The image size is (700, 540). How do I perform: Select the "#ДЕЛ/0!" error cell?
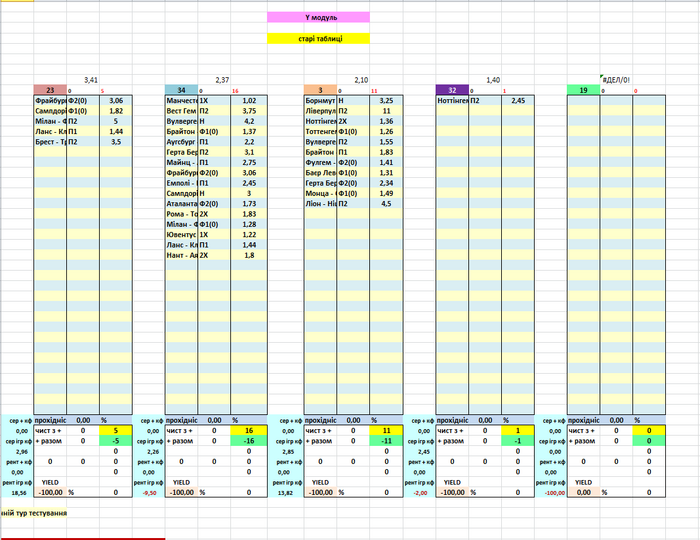(x=616, y=80)
